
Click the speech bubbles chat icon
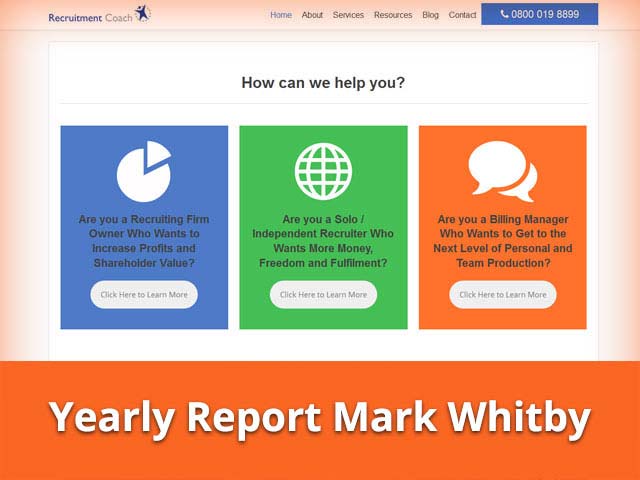click(502, 172)
